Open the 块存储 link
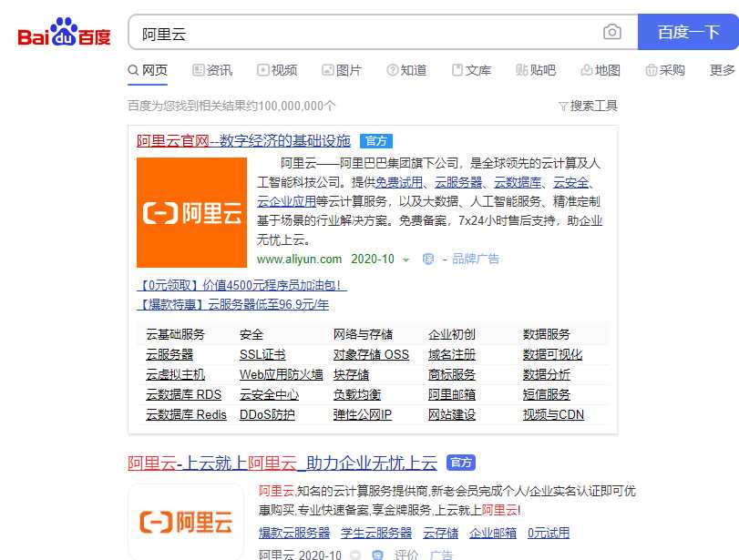The width and height of the screenshot is (739, 560). (351, 375)
